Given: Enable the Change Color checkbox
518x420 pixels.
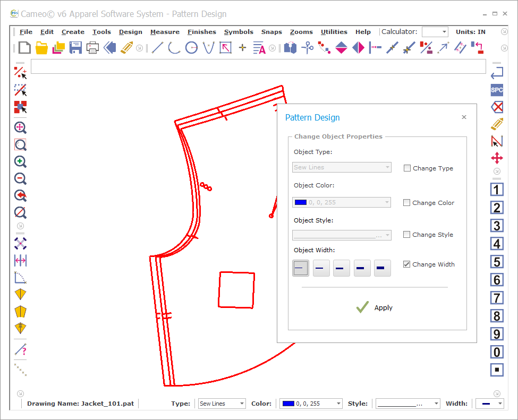Looking at the screenshot, I should (x=406, y=202).
